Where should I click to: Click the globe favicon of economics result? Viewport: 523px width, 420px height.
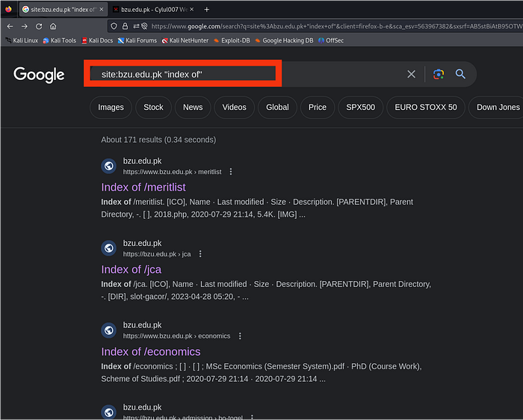109,330
